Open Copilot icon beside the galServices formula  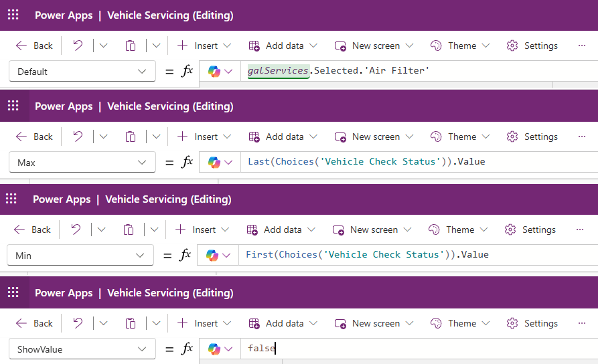click(215, 71)
